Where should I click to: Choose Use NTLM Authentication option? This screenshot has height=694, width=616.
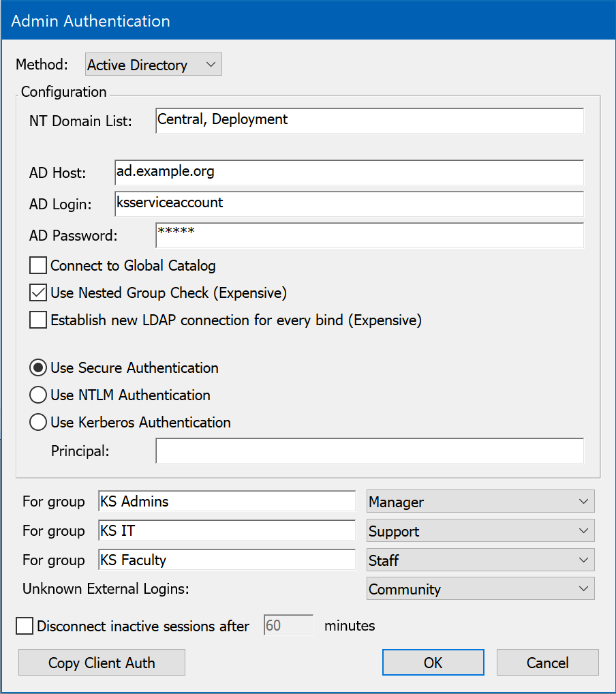click(38, 395)
